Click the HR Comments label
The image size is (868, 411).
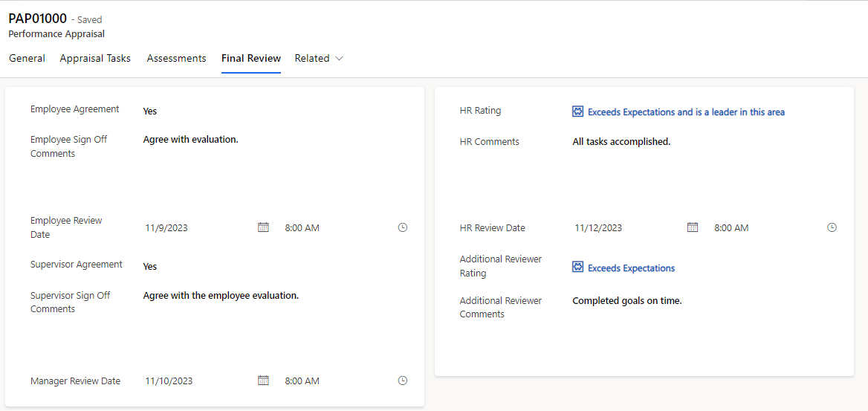pyautogui.click(x=489, y=141)
